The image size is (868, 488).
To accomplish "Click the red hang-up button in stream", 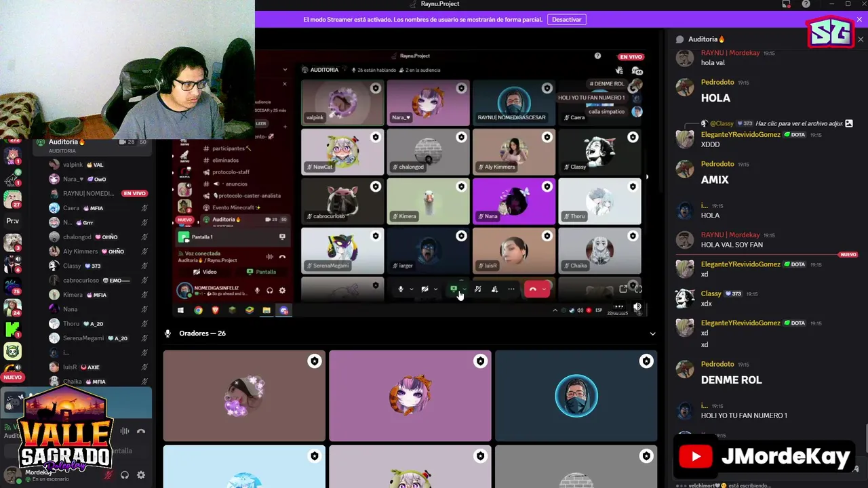I will click(x=533, y=289).
